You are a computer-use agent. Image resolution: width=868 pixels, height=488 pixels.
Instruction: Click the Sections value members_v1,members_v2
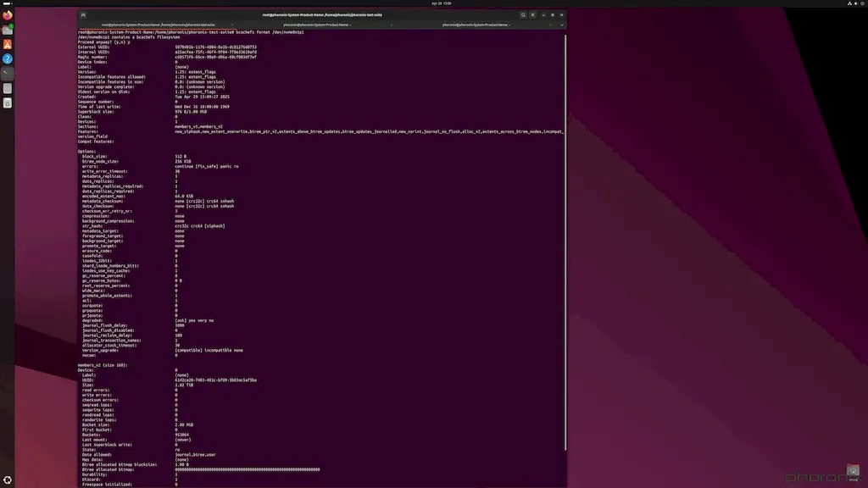[198, 127]
